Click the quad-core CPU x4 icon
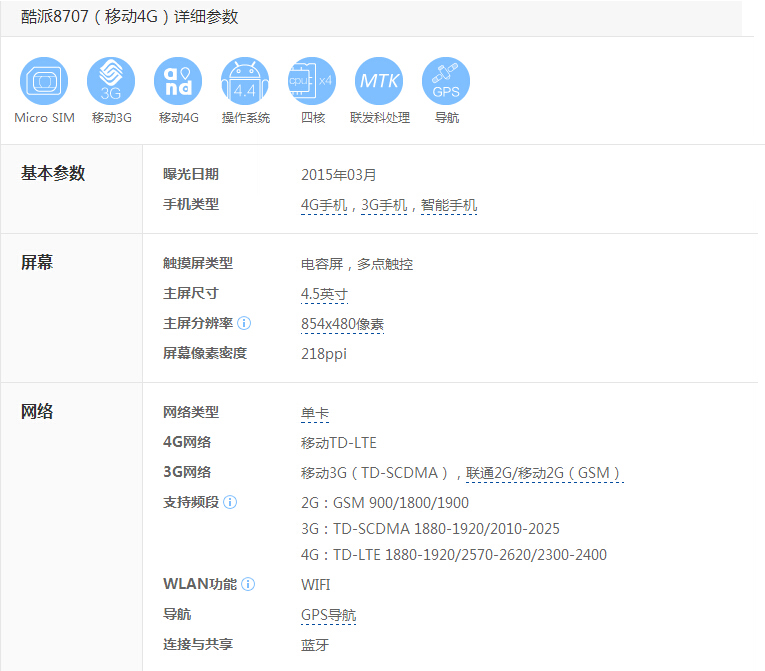Screen dimensions: 765x671 click(x=312, y=81)
